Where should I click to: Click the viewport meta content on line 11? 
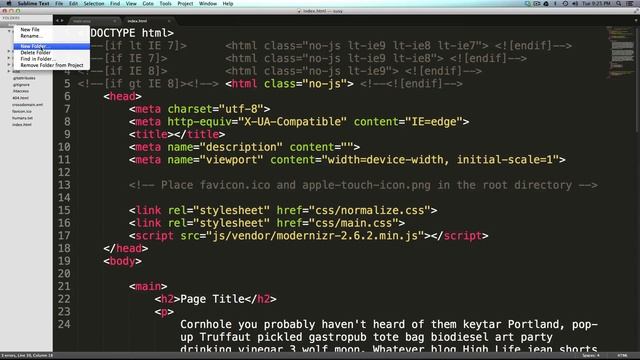440,160
